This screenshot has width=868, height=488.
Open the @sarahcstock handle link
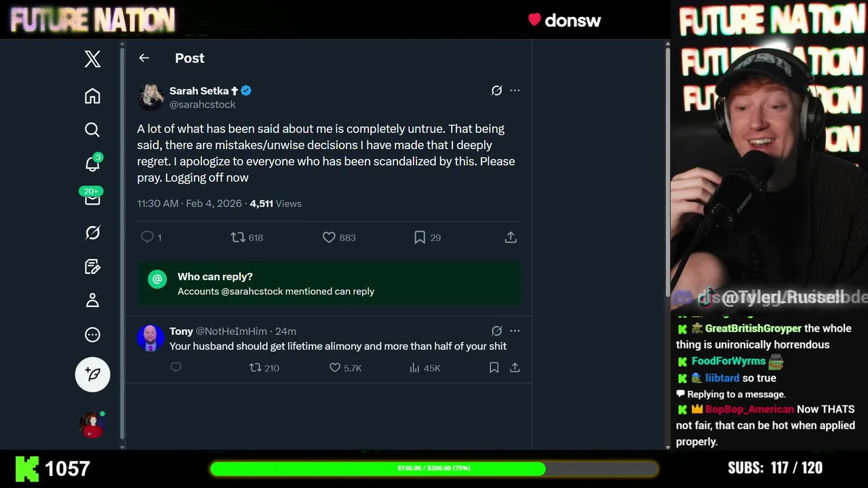point(202,104)
